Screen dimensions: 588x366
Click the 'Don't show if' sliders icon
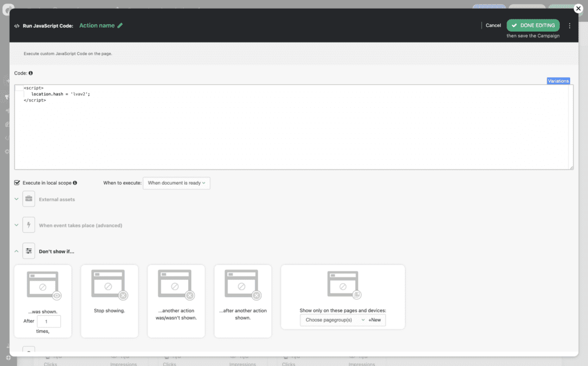point(29,251)
